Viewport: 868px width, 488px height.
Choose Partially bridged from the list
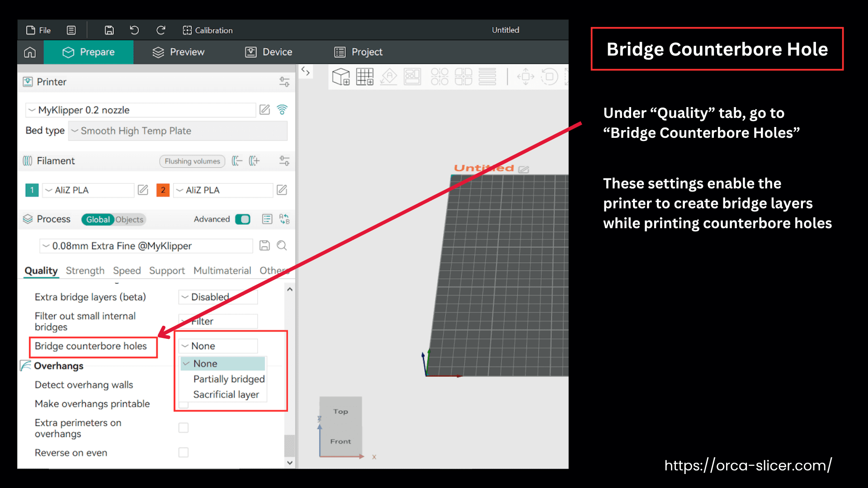229,379
